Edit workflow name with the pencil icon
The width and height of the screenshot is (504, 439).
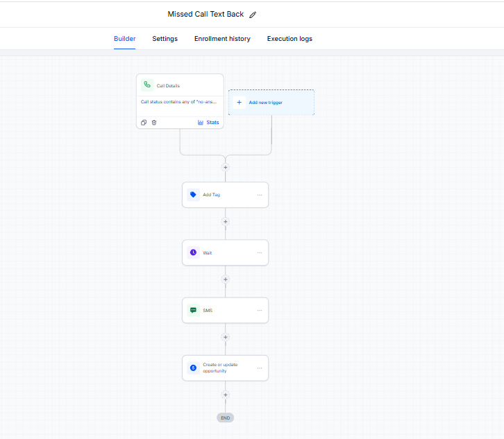click(253, 15)
